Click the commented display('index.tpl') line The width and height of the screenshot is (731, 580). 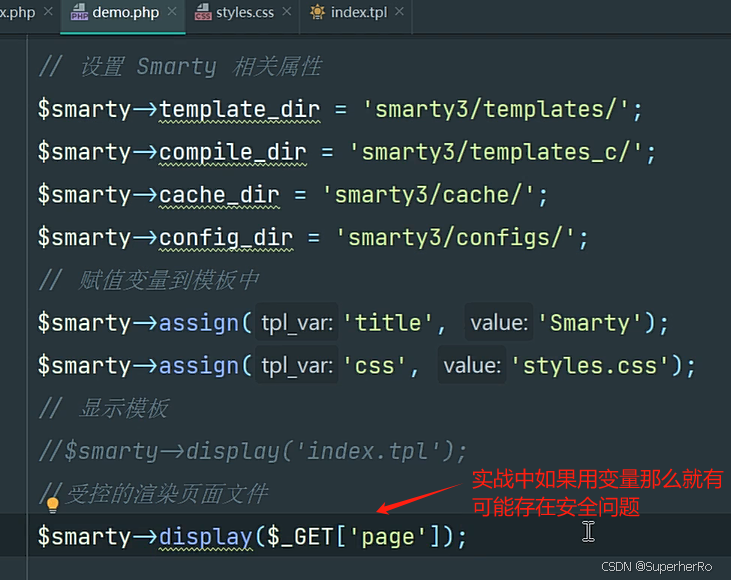[253, 451]
